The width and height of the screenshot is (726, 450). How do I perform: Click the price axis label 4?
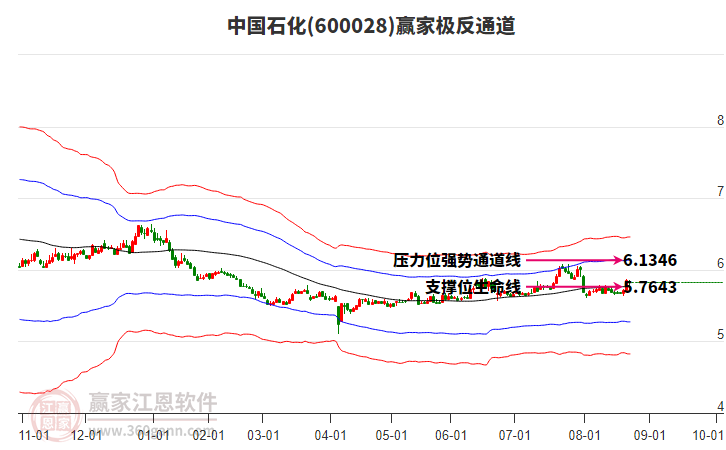[720, 406]
